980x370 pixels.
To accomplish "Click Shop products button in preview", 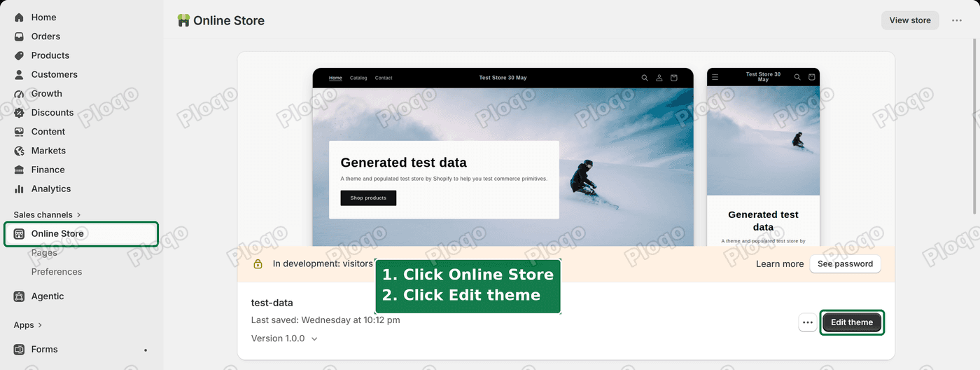I will click(x=368, y=198).
